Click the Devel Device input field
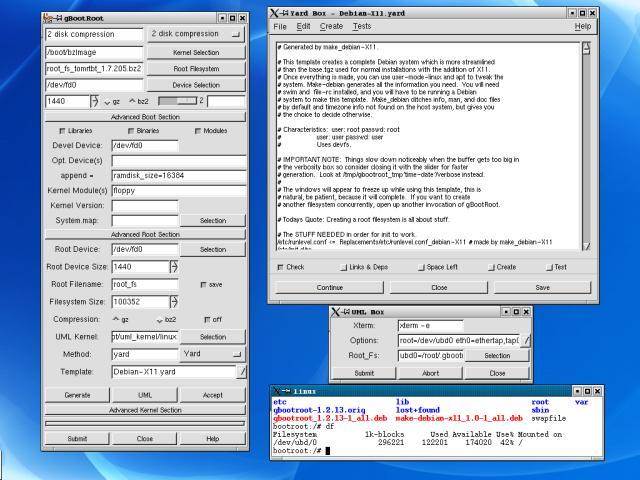The height and width of the screenshot is (480, 640). (145, 146)
